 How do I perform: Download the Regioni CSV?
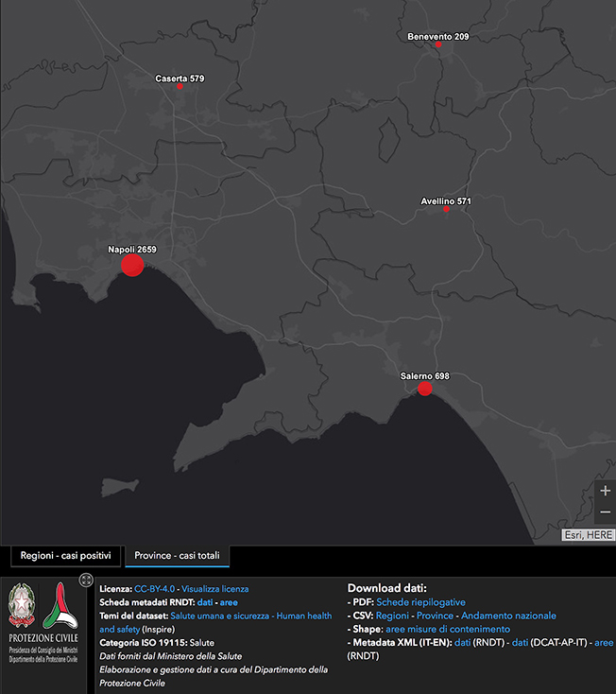[392, 616]
